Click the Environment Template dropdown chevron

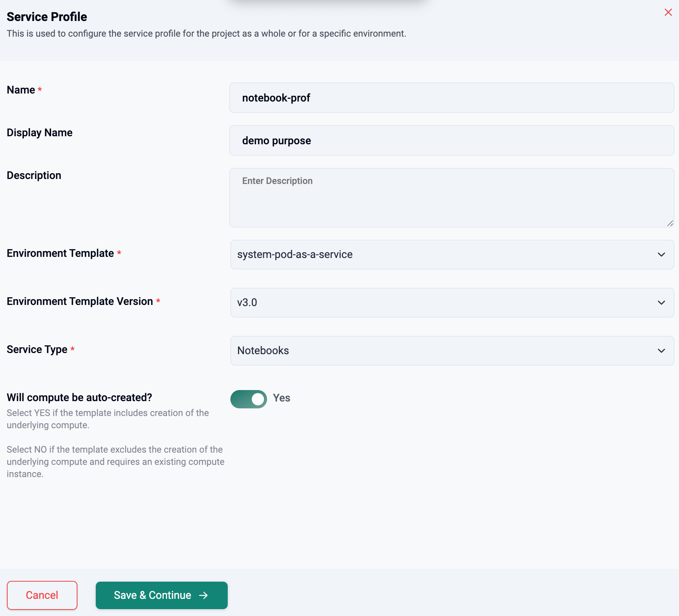(661, 255)
